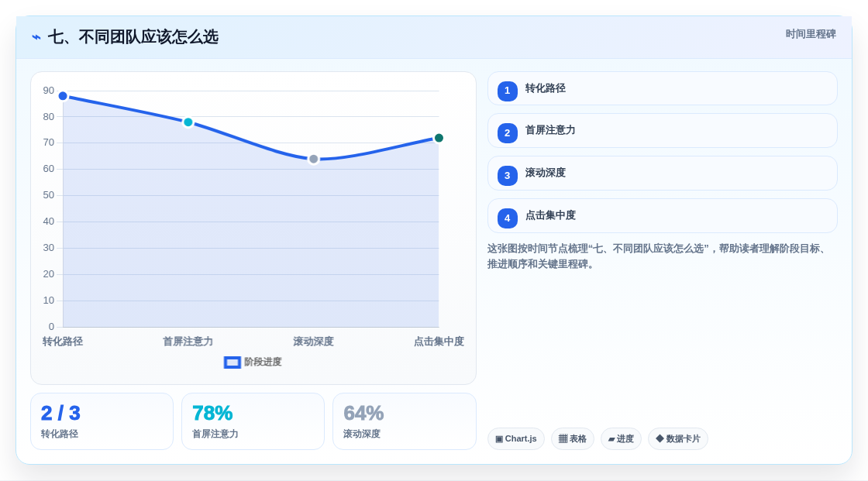Click the 2 / 3 转化路径 stat card
The image size is (868, 481).
[102, 422]
